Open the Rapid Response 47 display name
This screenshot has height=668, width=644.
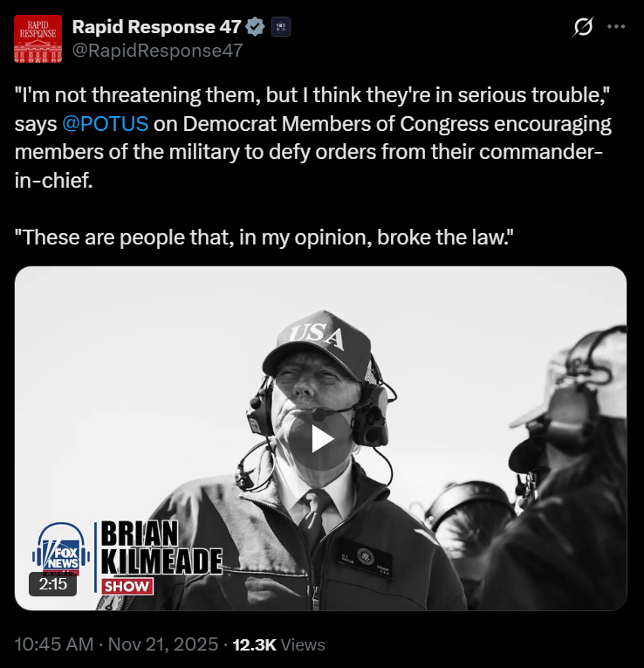[x=157, y=27]
